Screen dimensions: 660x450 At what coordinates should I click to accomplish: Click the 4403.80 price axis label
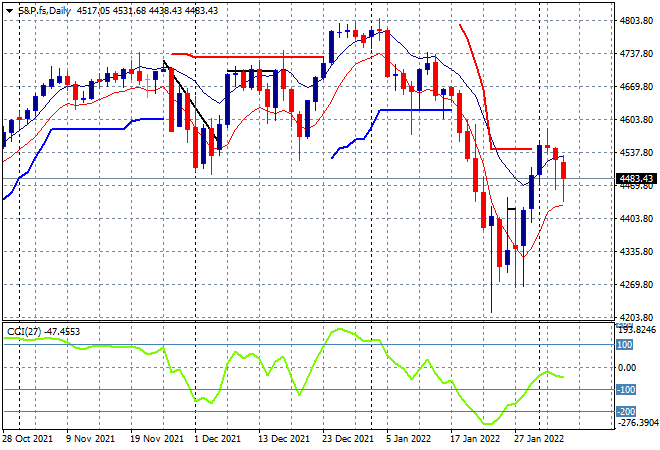point(636,219)
